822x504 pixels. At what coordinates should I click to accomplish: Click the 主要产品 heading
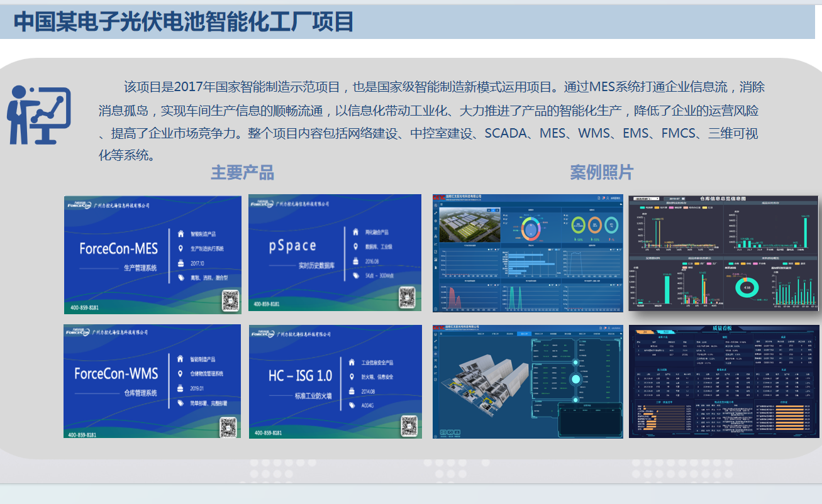point(242,172)
